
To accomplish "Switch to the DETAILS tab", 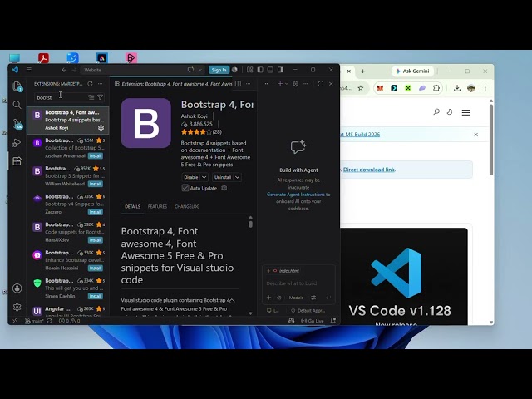I will [x=132, y=207].
